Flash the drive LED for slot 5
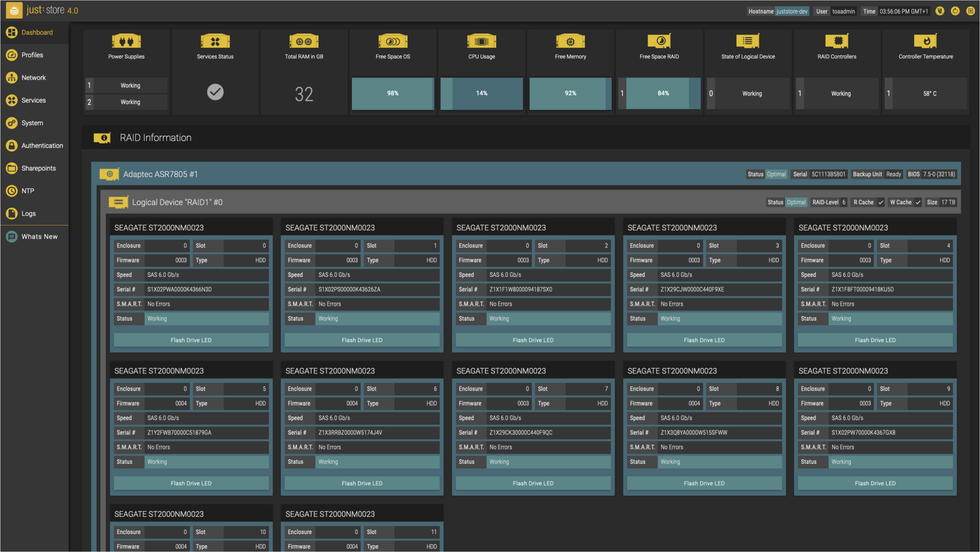Screen dimensions: 980x552 tap(191, 483)
